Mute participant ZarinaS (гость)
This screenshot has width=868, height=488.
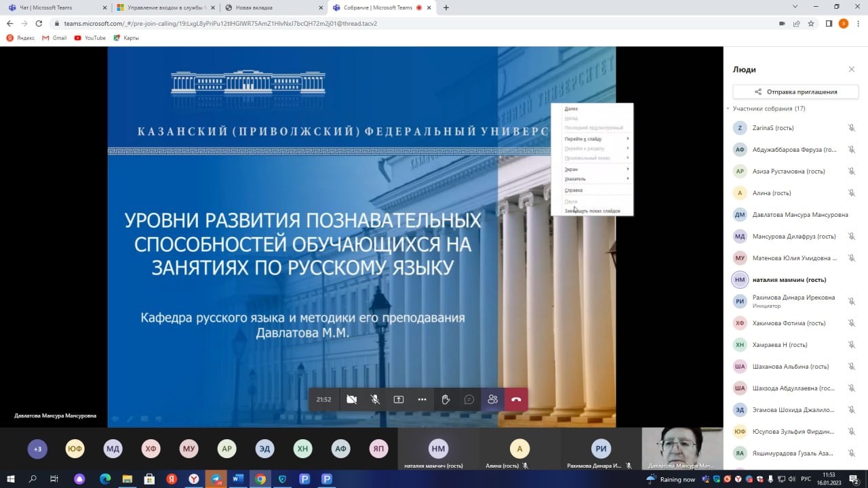point(852,127)
